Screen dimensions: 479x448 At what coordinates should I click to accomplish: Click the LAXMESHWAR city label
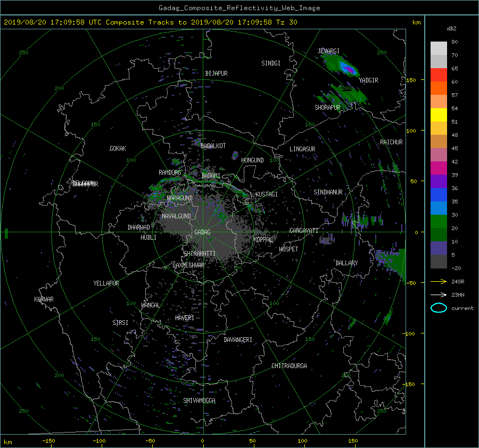188,265
